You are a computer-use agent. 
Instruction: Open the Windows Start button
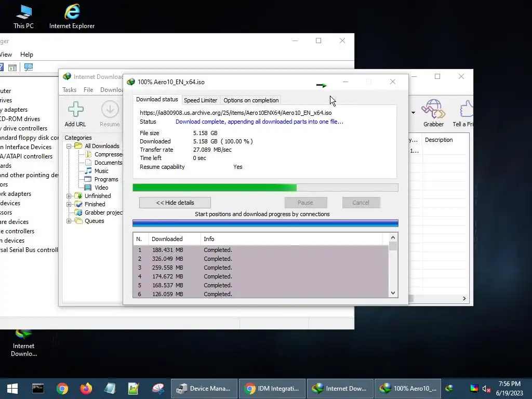12,389
